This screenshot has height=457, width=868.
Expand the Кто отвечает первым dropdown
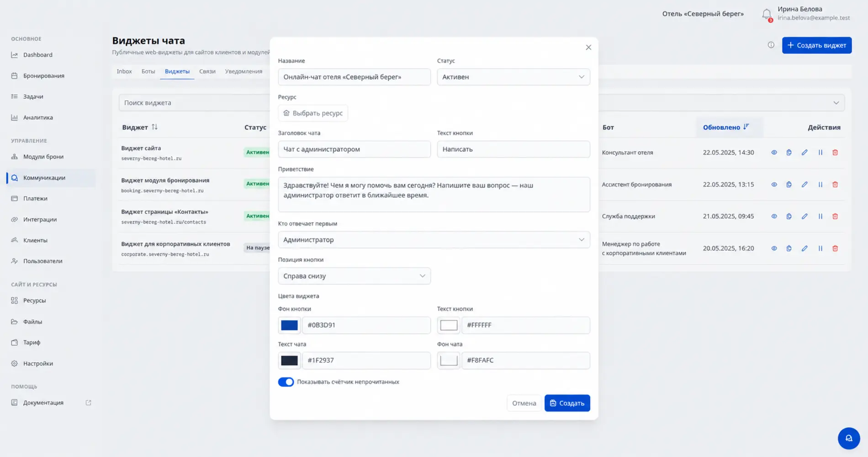click(434, 239)
